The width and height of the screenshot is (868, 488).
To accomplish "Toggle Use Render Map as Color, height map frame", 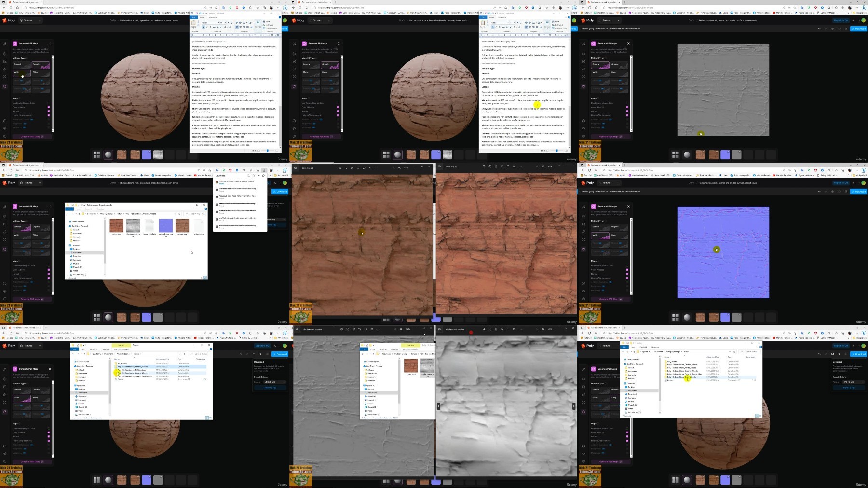I will point(627,103).
